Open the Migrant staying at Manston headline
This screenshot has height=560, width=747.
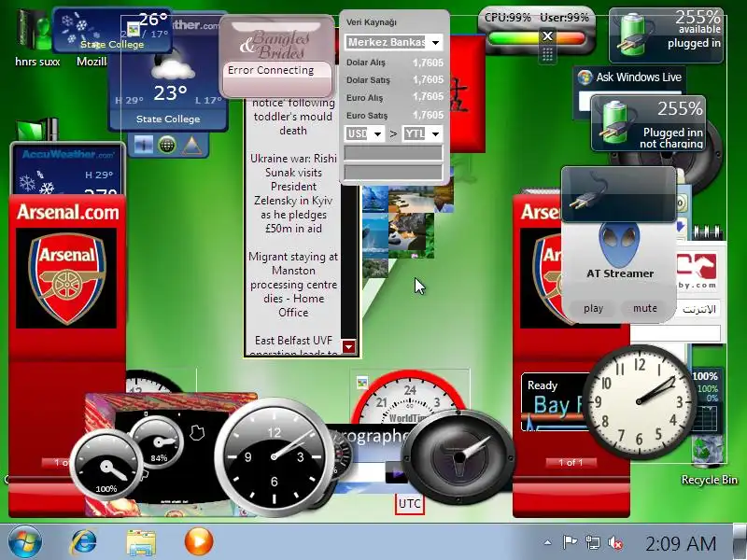click(x=293, y=285)
